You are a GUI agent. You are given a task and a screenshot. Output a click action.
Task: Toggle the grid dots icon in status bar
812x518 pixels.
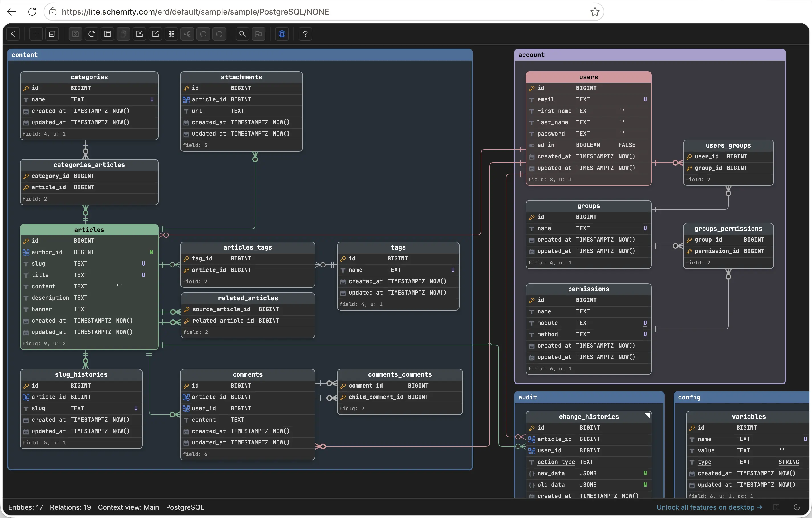(x=776, y=507)
